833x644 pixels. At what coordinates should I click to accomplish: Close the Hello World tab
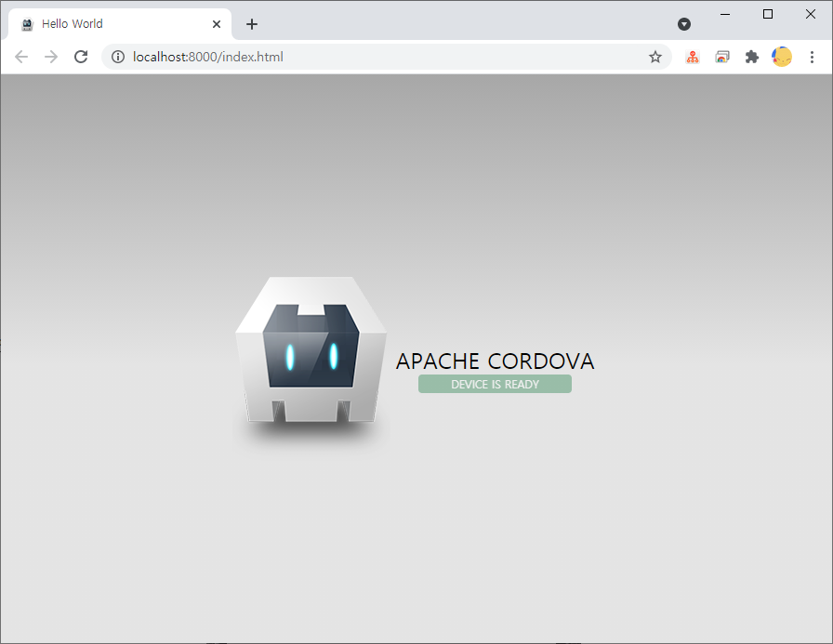217,24
